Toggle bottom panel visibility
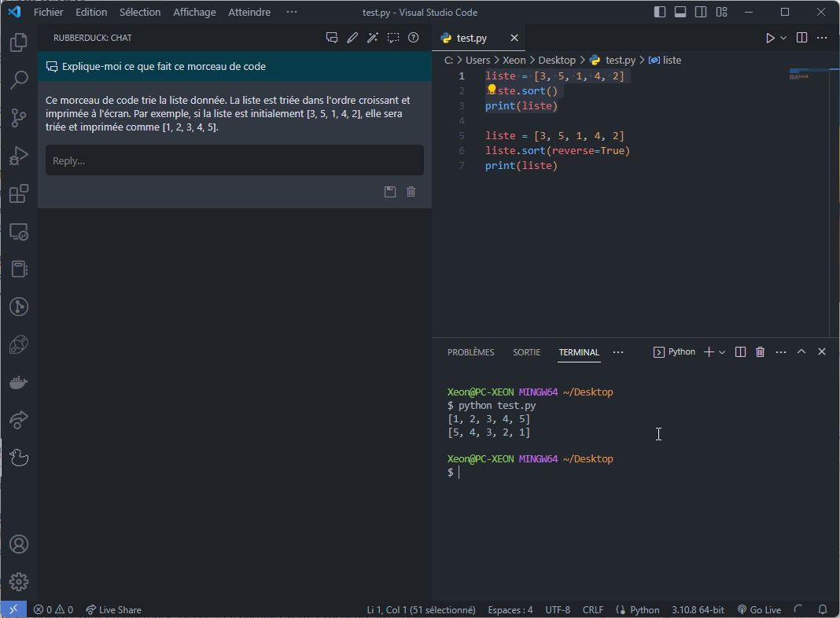Image resolution: width=840 pixels, height=618 pixels. (680, 12)
